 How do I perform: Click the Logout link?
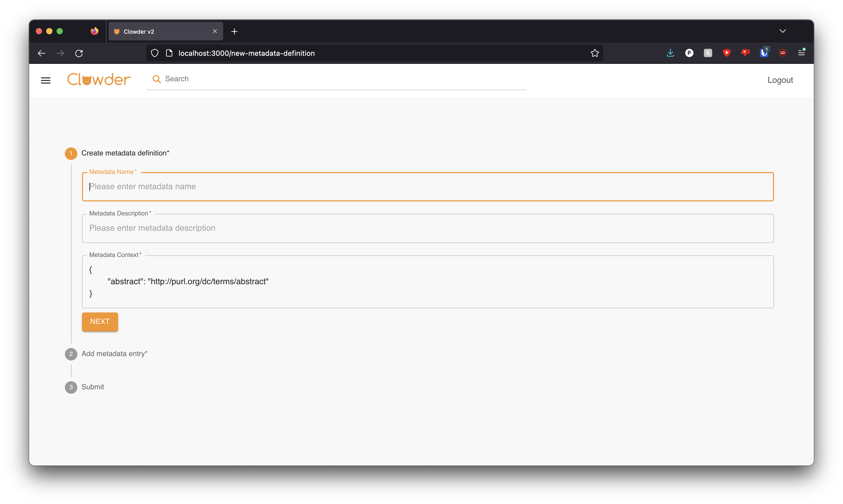780,80
